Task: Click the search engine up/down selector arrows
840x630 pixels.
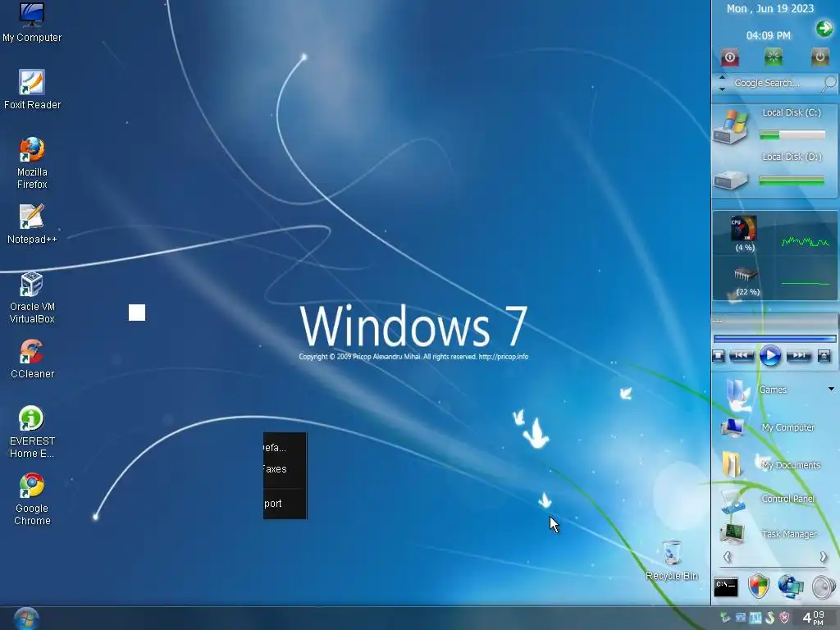Action: pyautogui.click(x=722, y=83)
